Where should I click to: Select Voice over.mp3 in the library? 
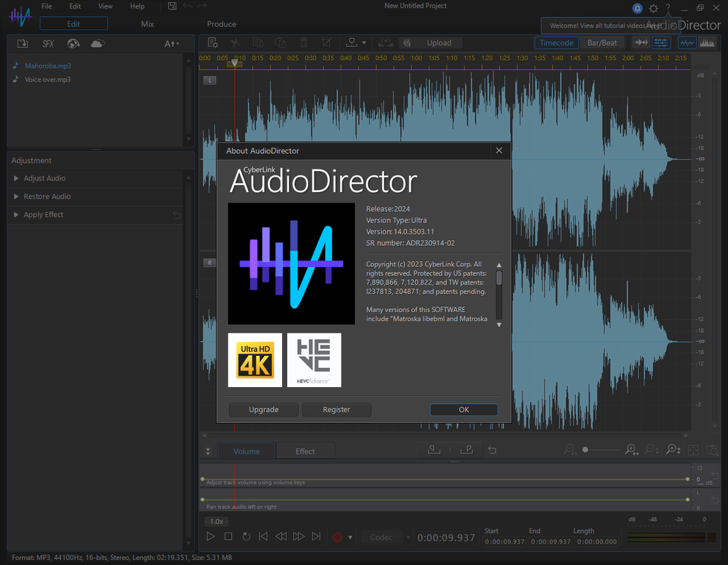point(47,79)
